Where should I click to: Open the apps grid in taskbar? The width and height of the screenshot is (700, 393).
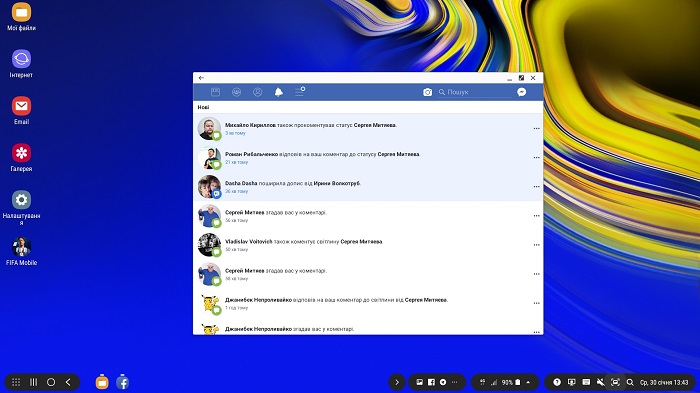tap(16, 382)
